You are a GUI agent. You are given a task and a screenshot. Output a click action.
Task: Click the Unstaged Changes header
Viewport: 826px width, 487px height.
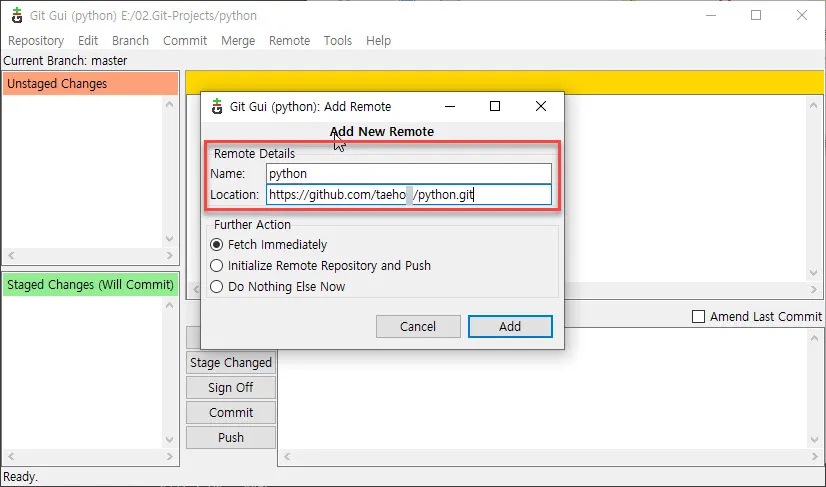click(x=90, y=84)
